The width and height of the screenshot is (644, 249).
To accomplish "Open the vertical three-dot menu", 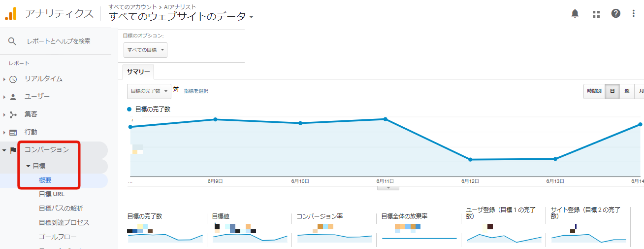I will coord(634,14).
